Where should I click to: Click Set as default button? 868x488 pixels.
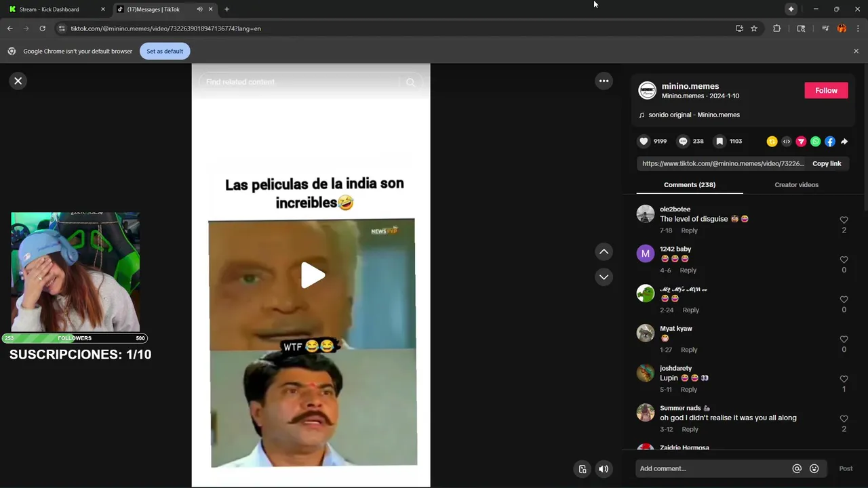165,51
